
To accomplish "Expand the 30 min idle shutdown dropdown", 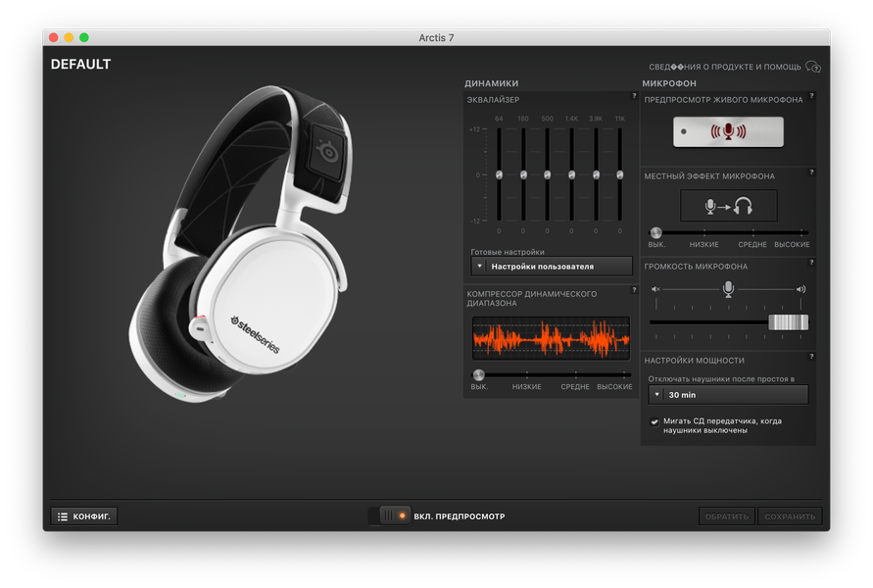I will coord(728,395).
